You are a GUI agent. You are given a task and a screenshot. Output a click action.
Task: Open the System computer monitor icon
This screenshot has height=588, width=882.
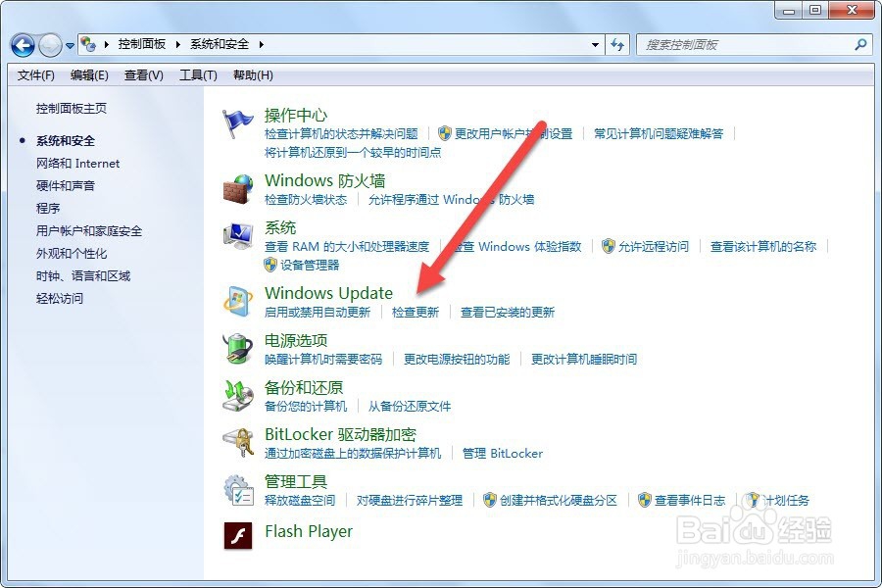pyautogui.click(x=238, y=236)
